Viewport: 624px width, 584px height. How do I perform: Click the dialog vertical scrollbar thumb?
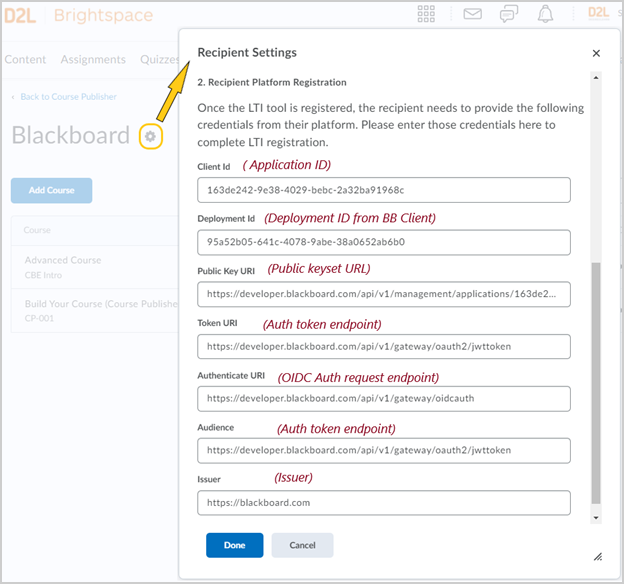pyautogui.click(x=596, y=383)
